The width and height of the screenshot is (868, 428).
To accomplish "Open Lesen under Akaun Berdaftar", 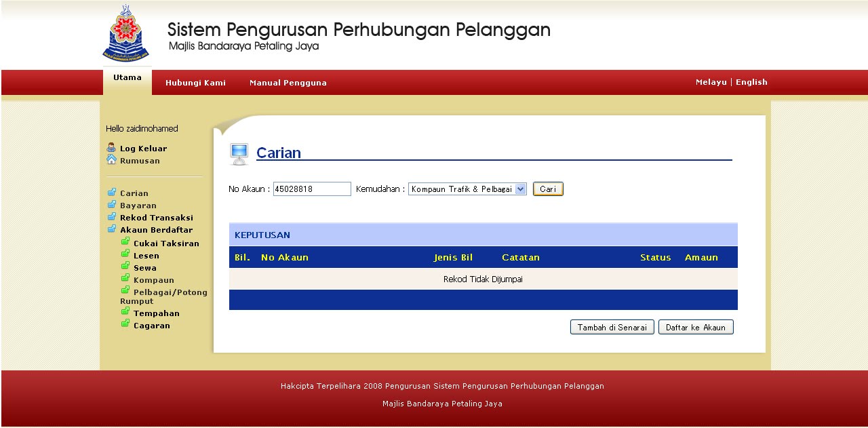I will tap(146, 256).
